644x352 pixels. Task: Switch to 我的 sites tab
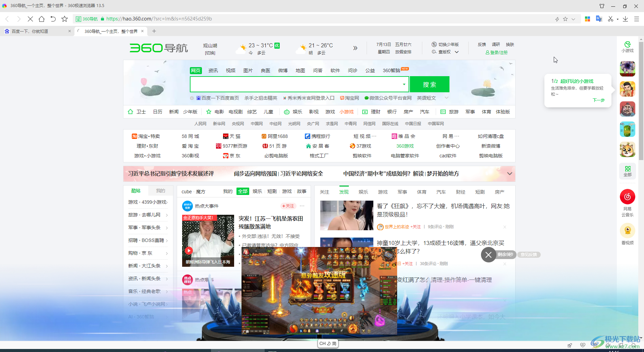pos(160,191)
